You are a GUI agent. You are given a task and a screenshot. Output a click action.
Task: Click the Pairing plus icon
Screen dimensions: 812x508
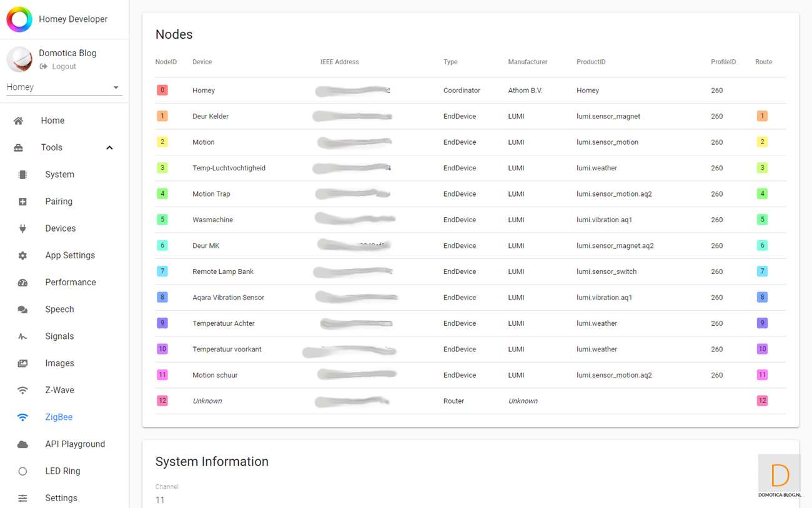pos(22,202)
